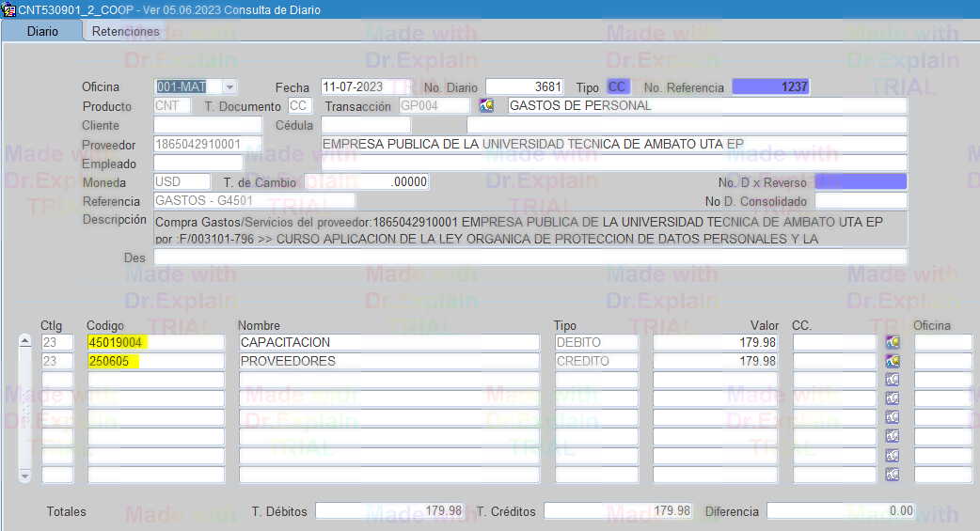The height and width of the screenshot is (531, 980).
Task: Click the detail icon on the last grid row
Action: (x=893, y=475)
